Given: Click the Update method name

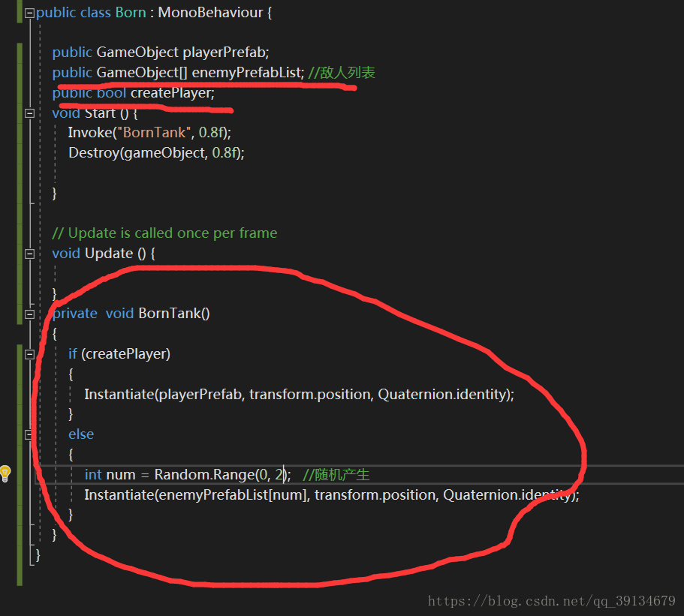Looking at the screenshot, I should coord(109,254).
